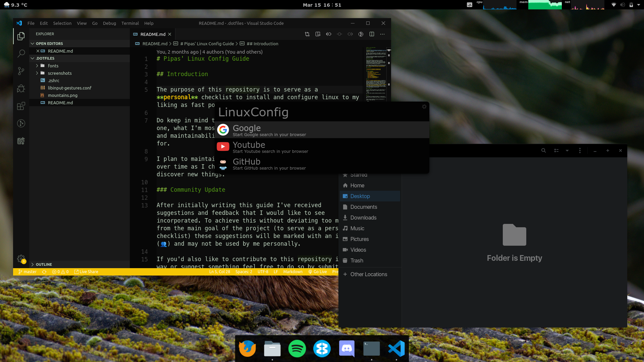Click the split editor right icon
644x362 pixels.
(372, 34)
